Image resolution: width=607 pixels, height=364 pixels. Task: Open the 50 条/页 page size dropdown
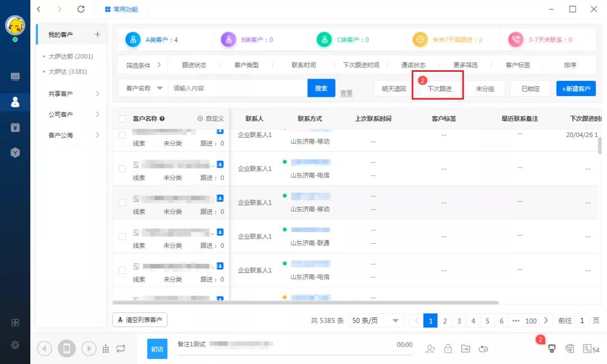pyautogui.click(x=375, y=321)
